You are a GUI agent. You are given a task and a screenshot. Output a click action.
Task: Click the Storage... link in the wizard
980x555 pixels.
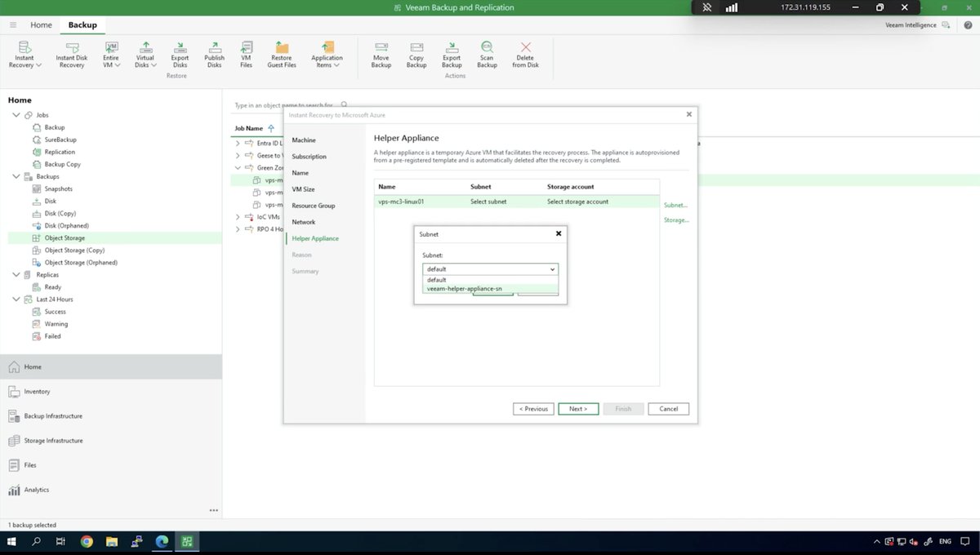[676, 220]
